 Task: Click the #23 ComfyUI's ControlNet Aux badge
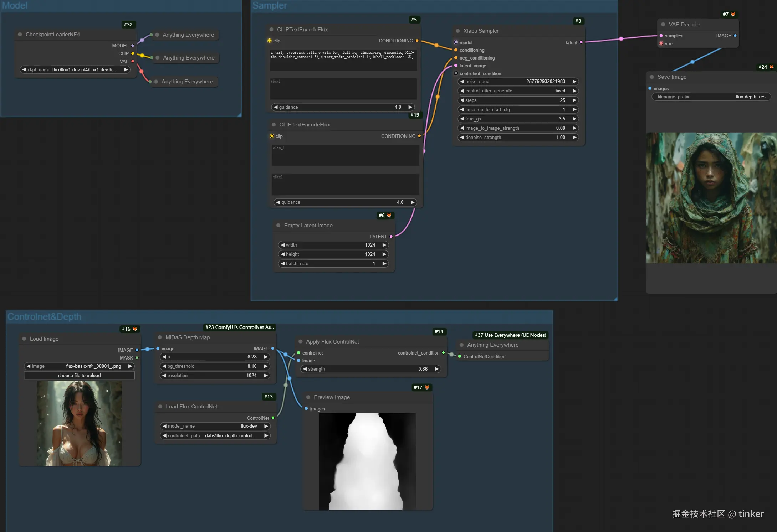[239, 327]
